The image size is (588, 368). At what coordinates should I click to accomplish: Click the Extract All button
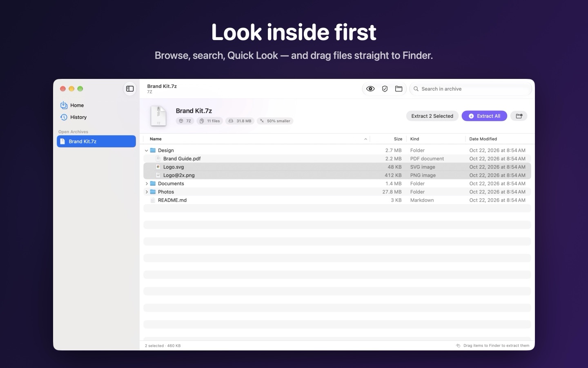click(x=484, y=116)
